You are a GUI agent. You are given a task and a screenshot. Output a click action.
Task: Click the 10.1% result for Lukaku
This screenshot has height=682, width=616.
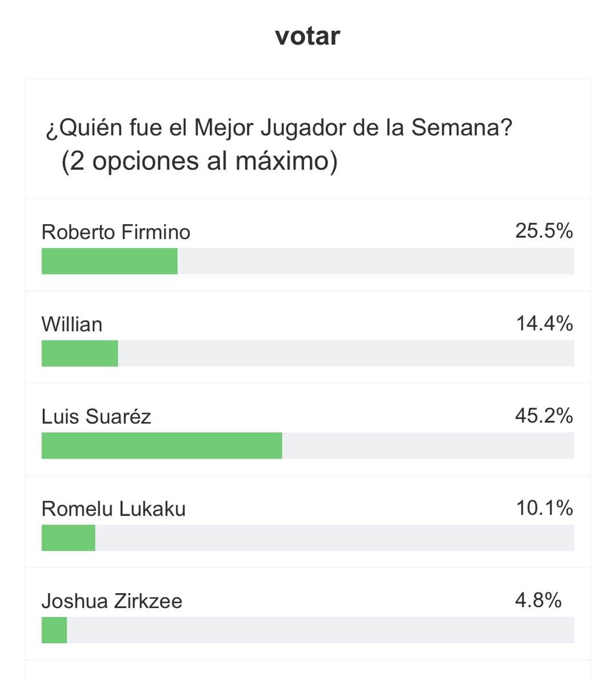544,508
